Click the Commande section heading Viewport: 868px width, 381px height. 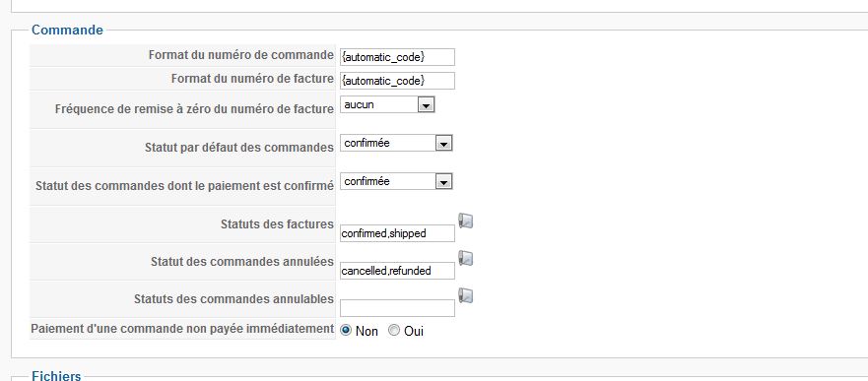(x=67, y=30)
